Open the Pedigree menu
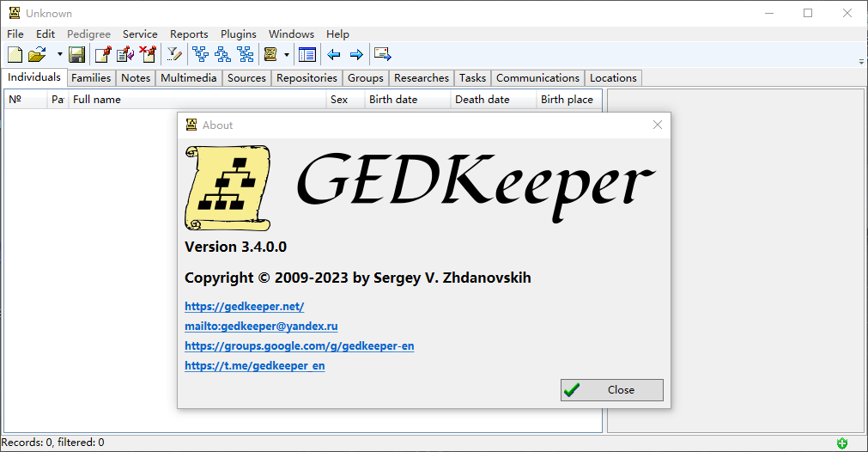 click(88, 34)
